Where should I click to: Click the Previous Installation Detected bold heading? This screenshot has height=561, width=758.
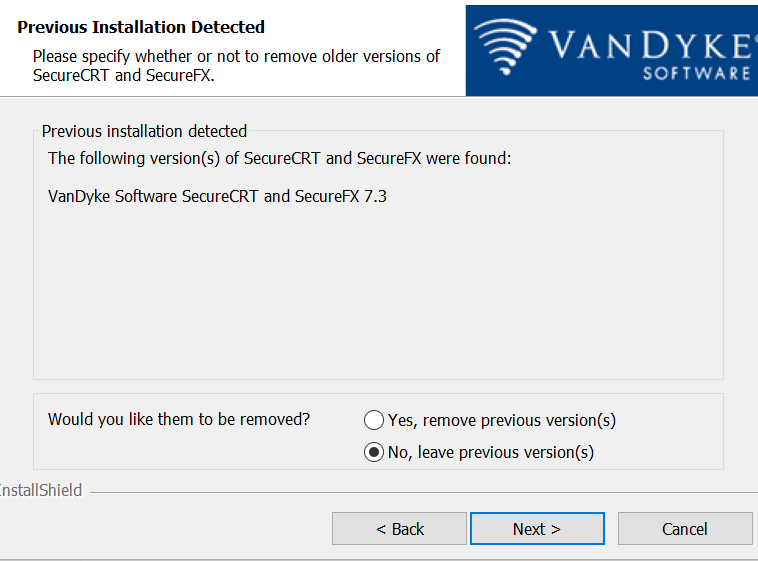[141, 27]
